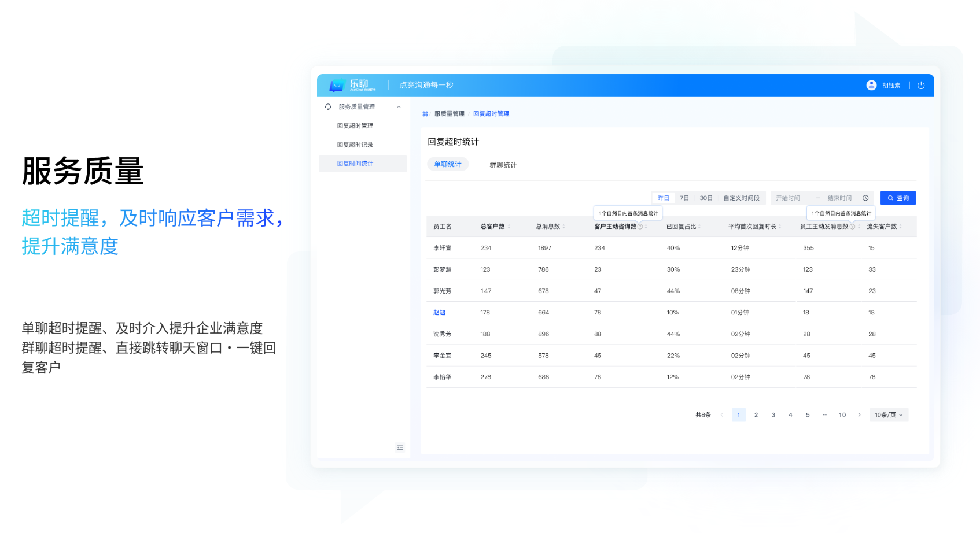Open the 10条/页 page size dropdown
Screen dimensions: 980x533
(889, 415)
